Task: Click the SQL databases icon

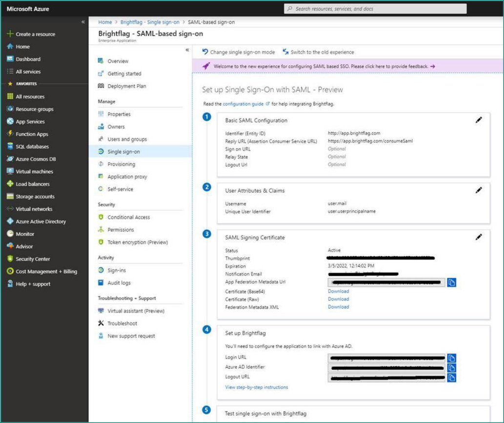Action: [10, 146]
